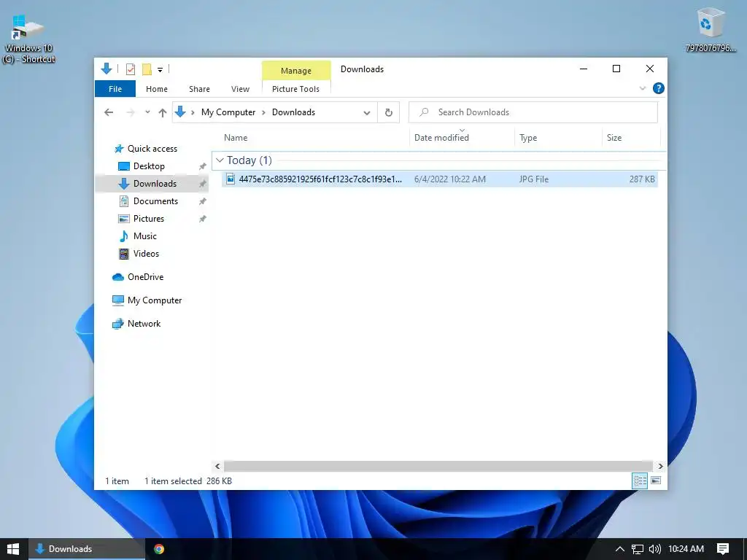Open the Picture Tools tab
Viewport: 747px width, 560px height.
(x=296, y=89)
